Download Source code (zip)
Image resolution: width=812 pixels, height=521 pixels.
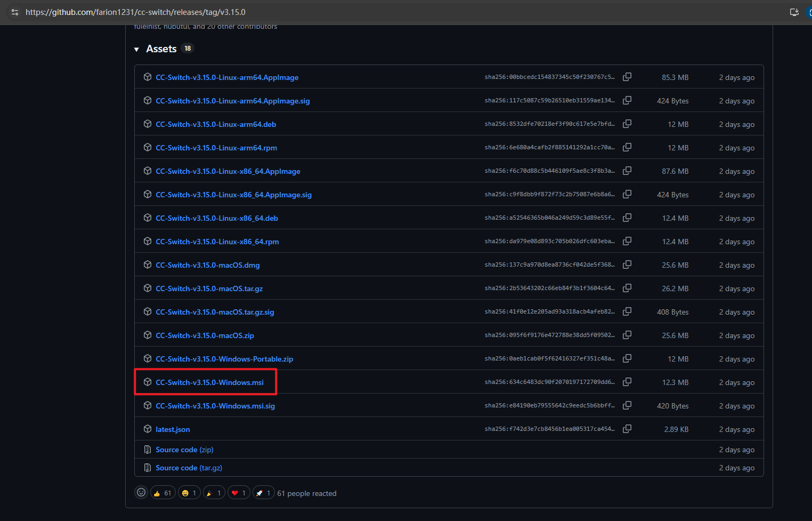tap(184, 450)
